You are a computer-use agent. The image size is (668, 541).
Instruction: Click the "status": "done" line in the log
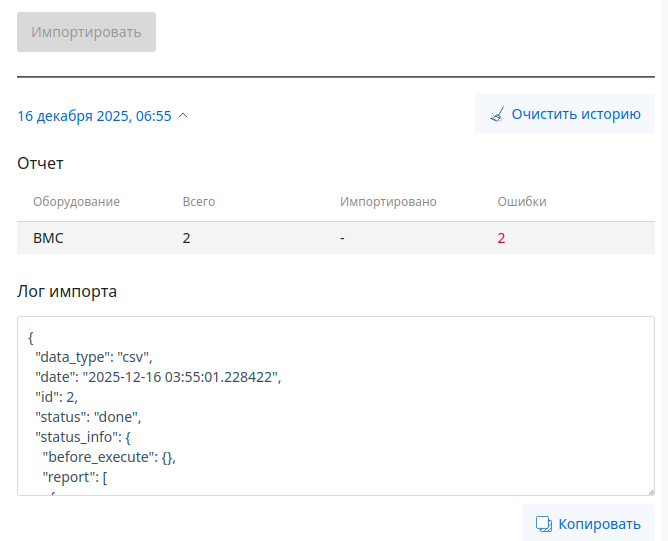[89, 416]
